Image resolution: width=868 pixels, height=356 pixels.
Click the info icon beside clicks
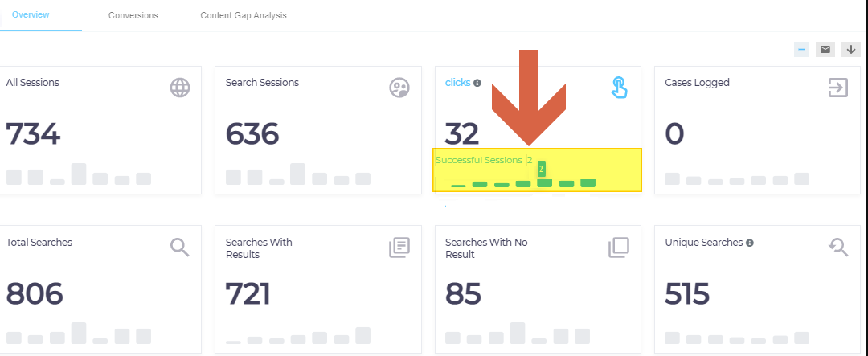[x=477, y=83]
